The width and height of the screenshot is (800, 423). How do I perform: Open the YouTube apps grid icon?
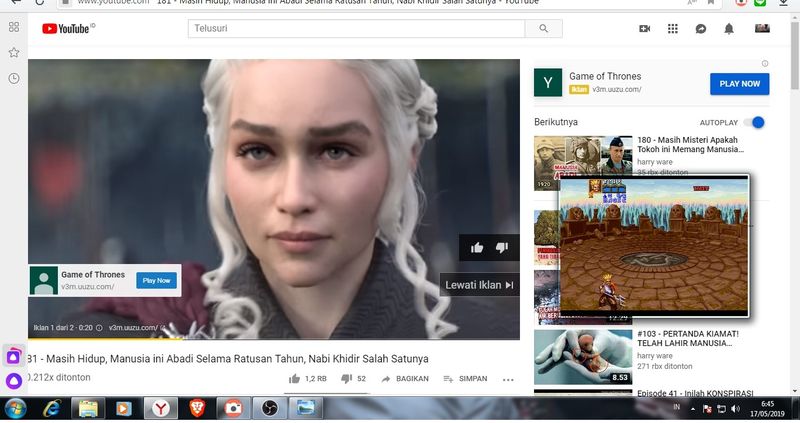pyautogui.click(x=672, y=29)
